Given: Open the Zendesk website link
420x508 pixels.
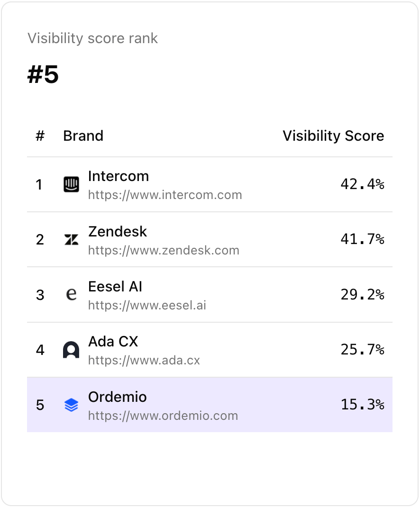Looking at the screenshot, I should [x=163, y=250].
